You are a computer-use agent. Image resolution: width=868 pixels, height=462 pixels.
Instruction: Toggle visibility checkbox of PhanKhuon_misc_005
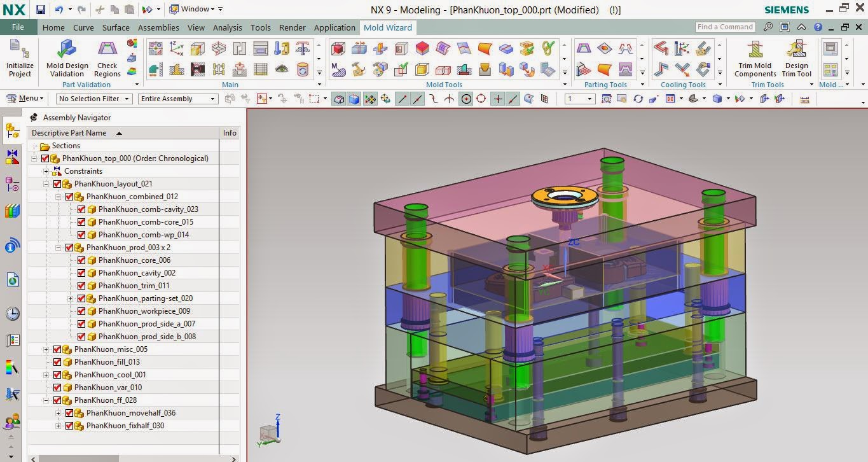point(57,349)
